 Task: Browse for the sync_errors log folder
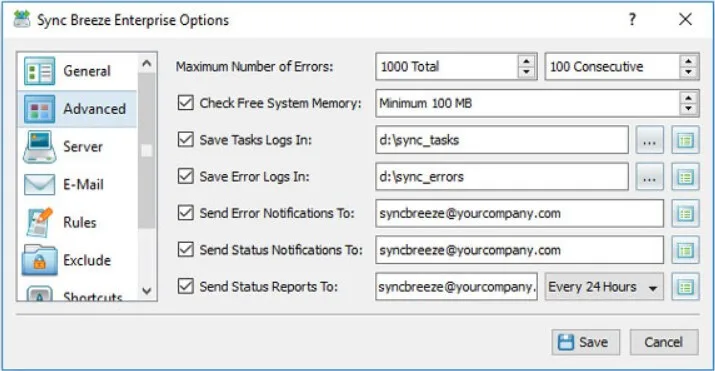click(649, 177)
